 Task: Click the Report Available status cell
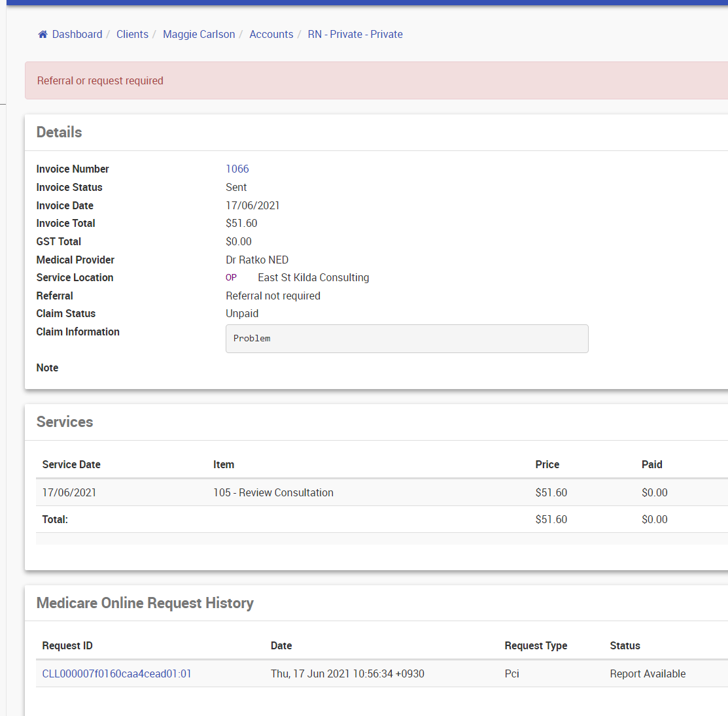[x=648, y=674]
